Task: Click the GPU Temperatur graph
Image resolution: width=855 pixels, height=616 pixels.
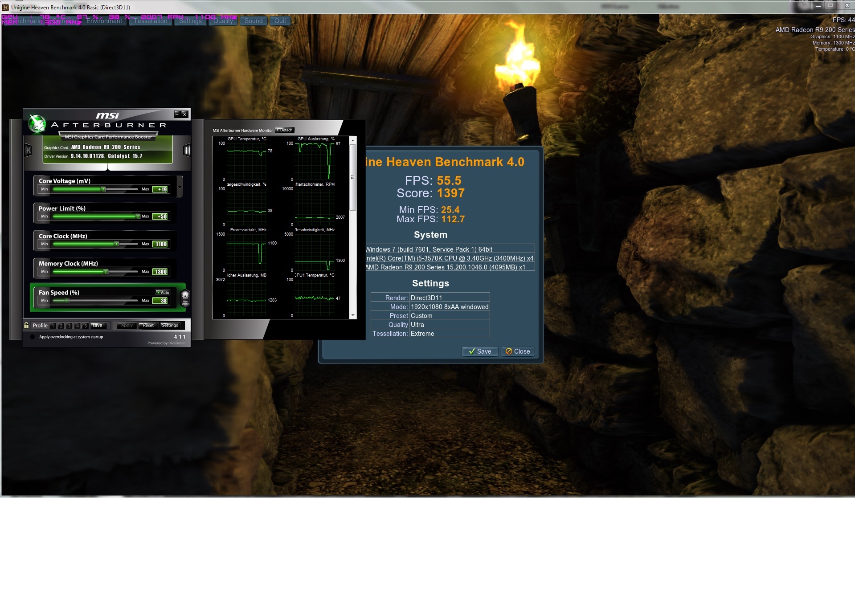Action: (x=246, y=161)
